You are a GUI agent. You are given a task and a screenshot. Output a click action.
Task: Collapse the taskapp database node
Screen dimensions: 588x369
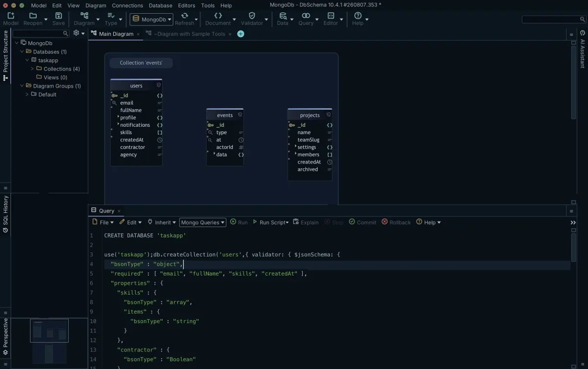click(27, 60)
